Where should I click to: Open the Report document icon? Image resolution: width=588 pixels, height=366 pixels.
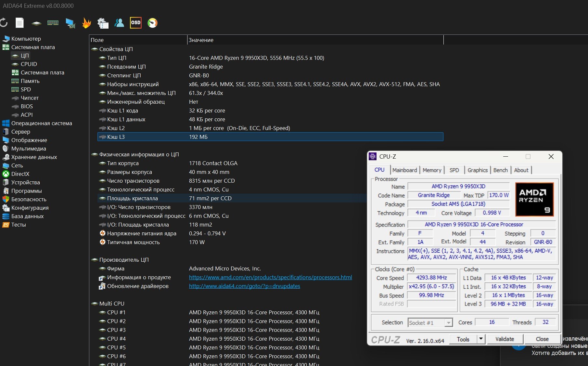[20, 23]
